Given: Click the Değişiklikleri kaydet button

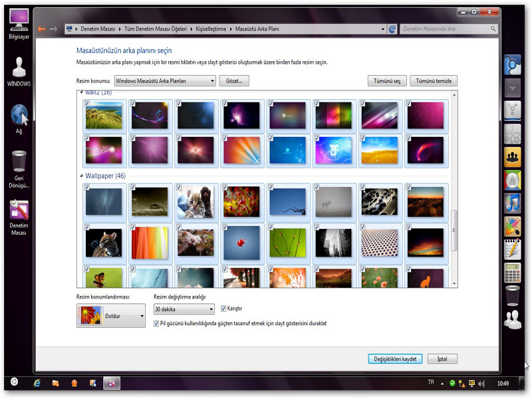Looking at the screenshot, I should (394, 358).
